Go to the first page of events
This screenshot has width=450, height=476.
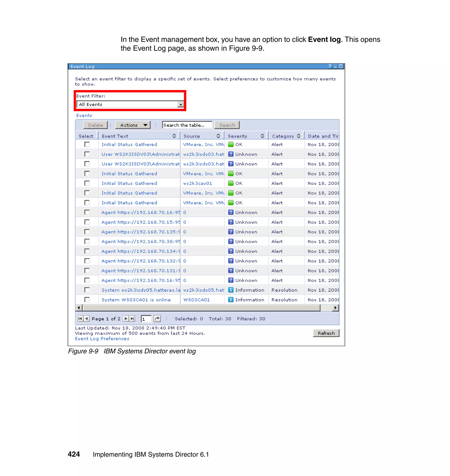click(80, 319)
